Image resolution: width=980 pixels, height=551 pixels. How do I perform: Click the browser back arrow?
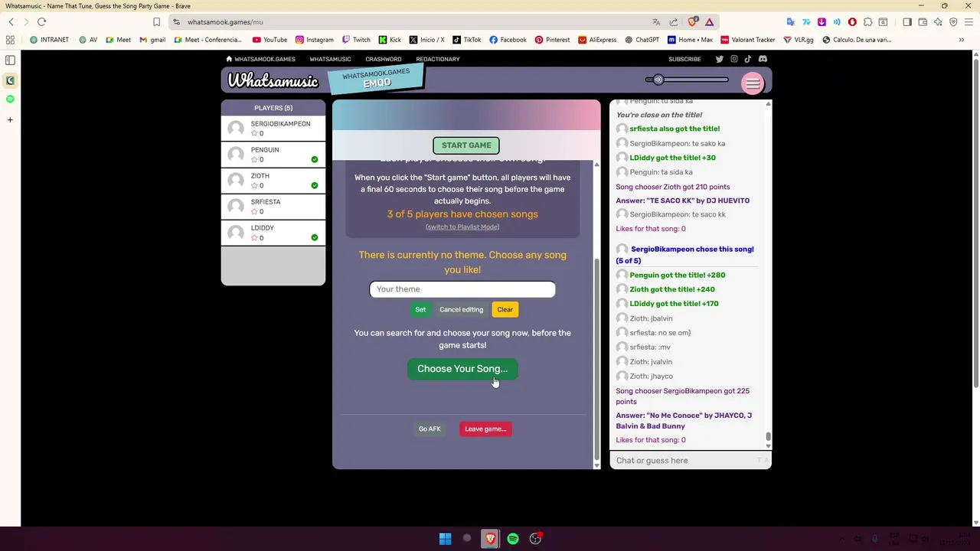11,22
